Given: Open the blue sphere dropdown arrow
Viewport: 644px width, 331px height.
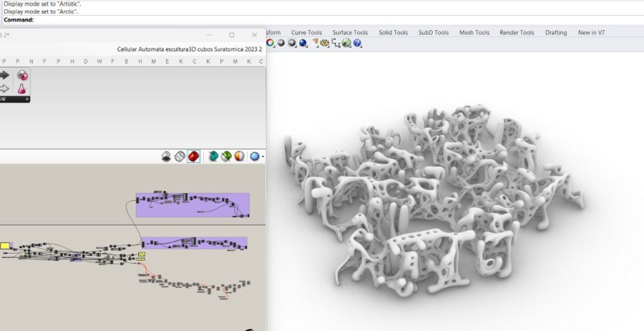Looking at the screenshot, I should tap(263, 157).
